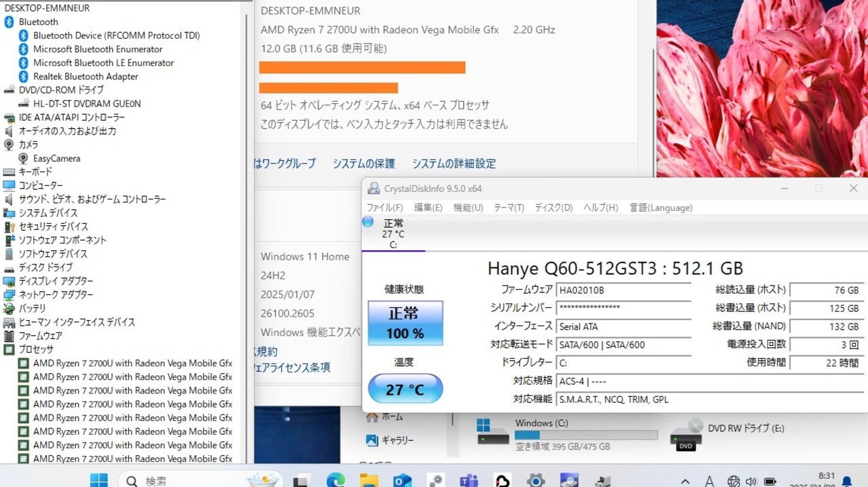868x487 pixels.
Task: Select the システム デバイス category
Action: [x=48, y=213]
